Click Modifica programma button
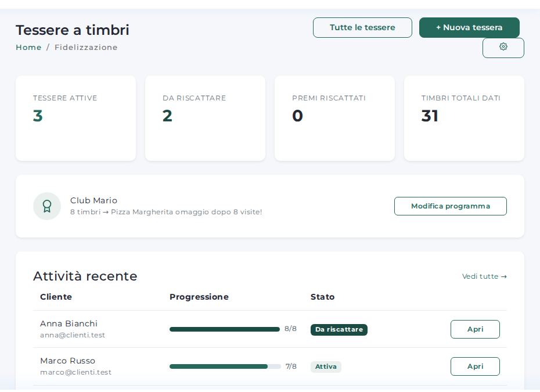Image resolution: width=540 pixels, height=392 pixels. click(x=451, y=206)
